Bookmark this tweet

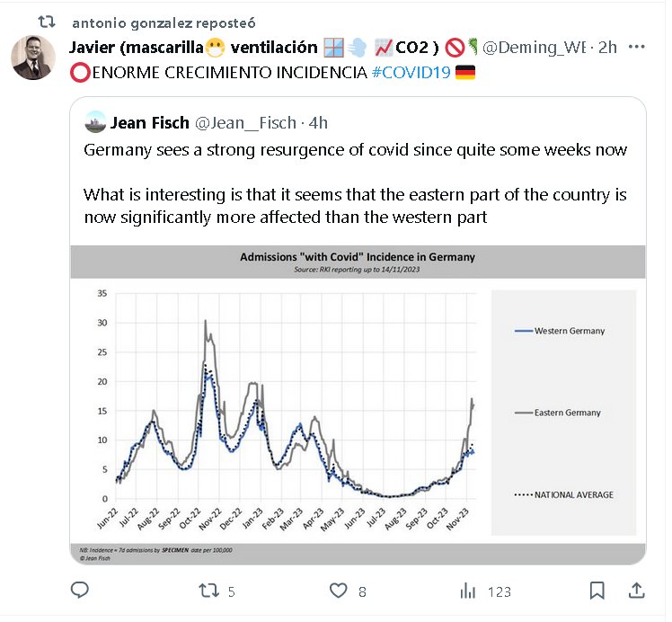(597, 591)
